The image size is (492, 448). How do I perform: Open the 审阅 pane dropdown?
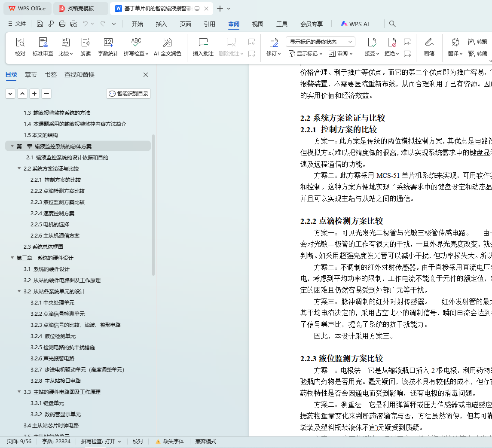tap(340, 54)
